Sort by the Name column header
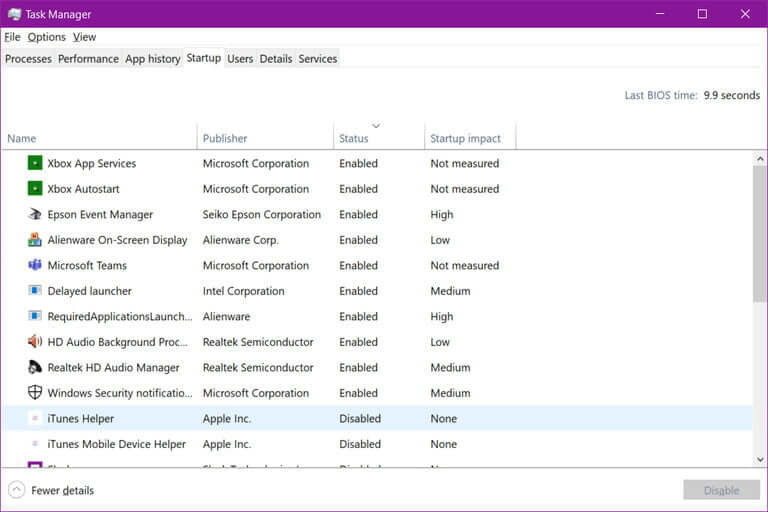This screenshot has height=512, width=768. click(x=100, y=138)
